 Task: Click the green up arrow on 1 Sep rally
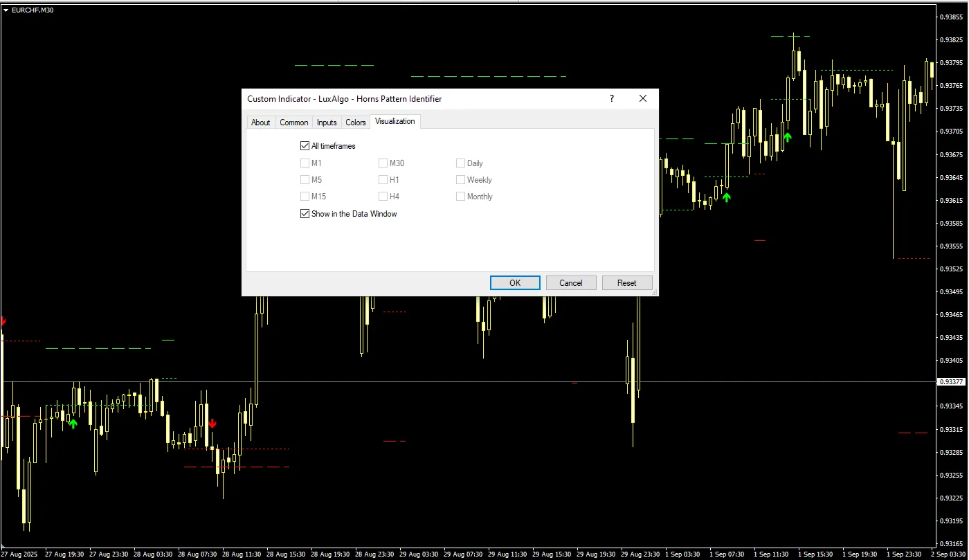point(787,138)
